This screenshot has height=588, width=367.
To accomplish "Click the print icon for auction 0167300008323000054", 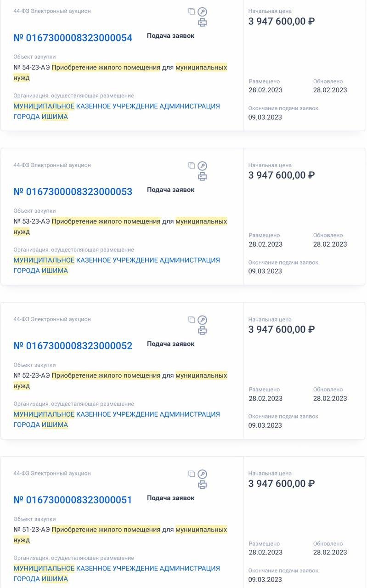I will [202, 23].
